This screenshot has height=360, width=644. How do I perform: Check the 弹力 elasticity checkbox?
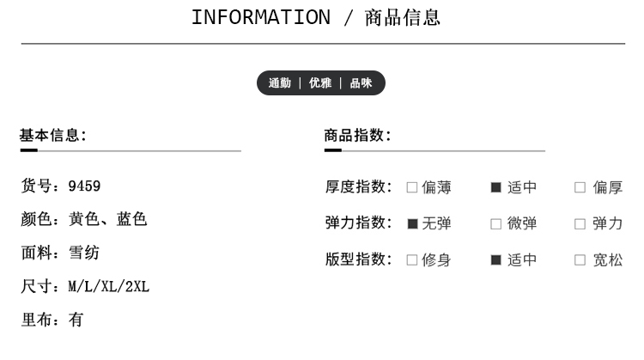point(580,223)
